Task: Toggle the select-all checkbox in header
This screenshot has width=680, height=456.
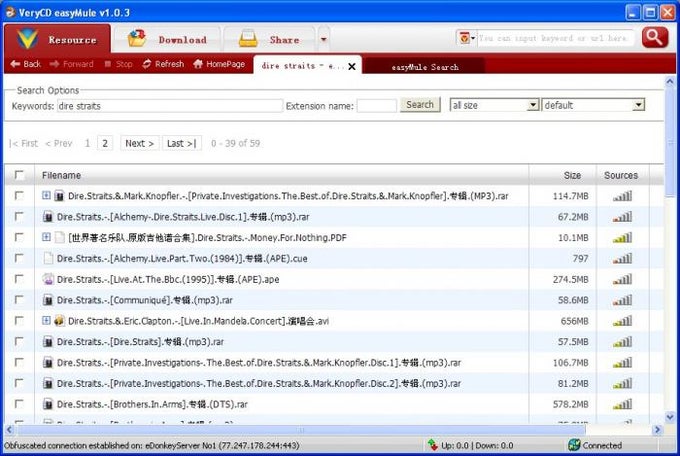Action: 19,175
